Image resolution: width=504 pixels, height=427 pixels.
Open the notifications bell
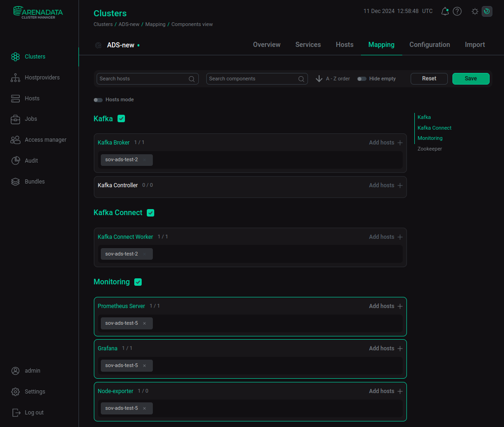click(x=445, y=11)
